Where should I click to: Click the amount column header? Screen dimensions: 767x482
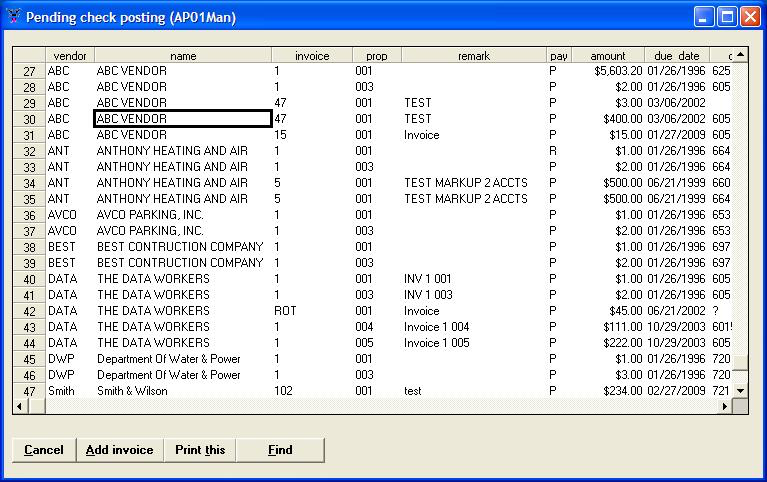608,56
